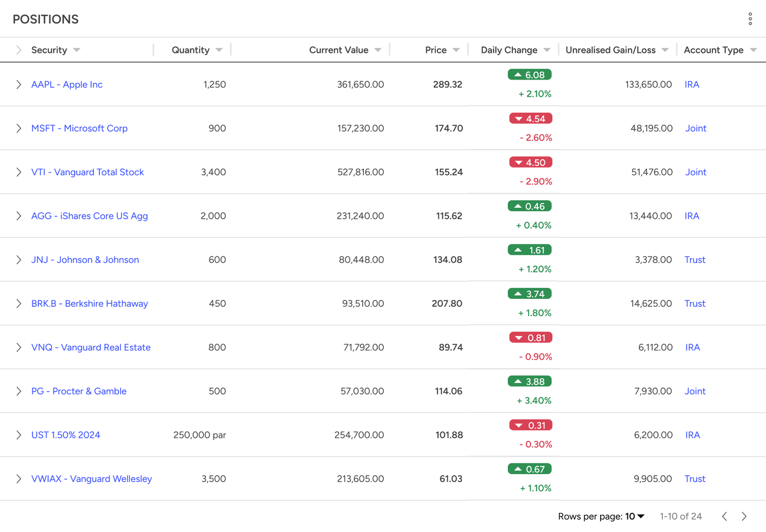
Task: Open Quantity column filter arrow
Action: (x=219, y=50)
